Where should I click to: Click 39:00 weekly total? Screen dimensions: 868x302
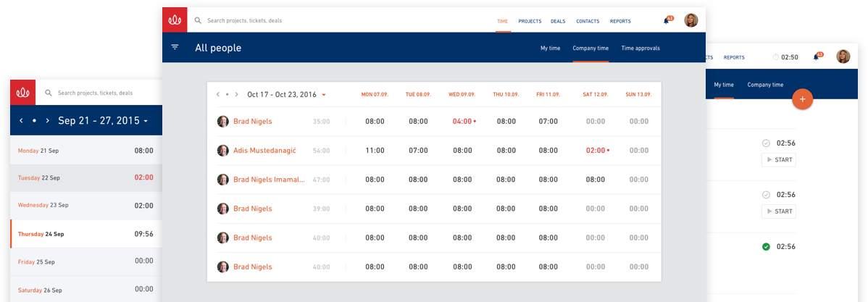click(321, 209)
